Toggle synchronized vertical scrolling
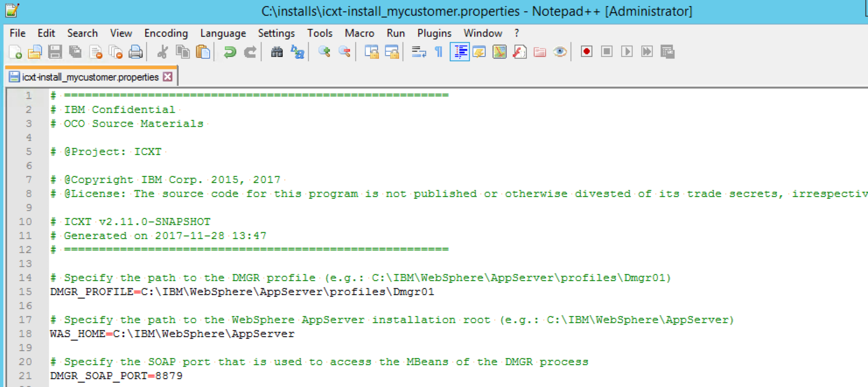 371,52
